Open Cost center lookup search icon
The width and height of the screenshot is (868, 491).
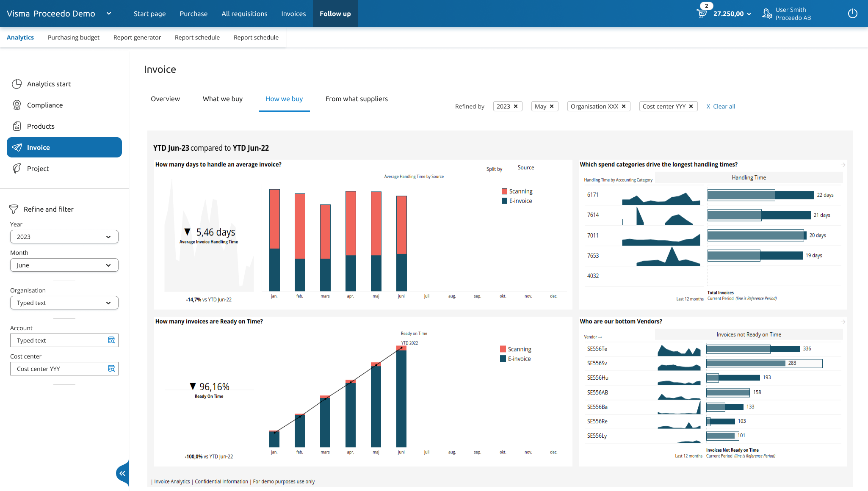pos(111,369)
